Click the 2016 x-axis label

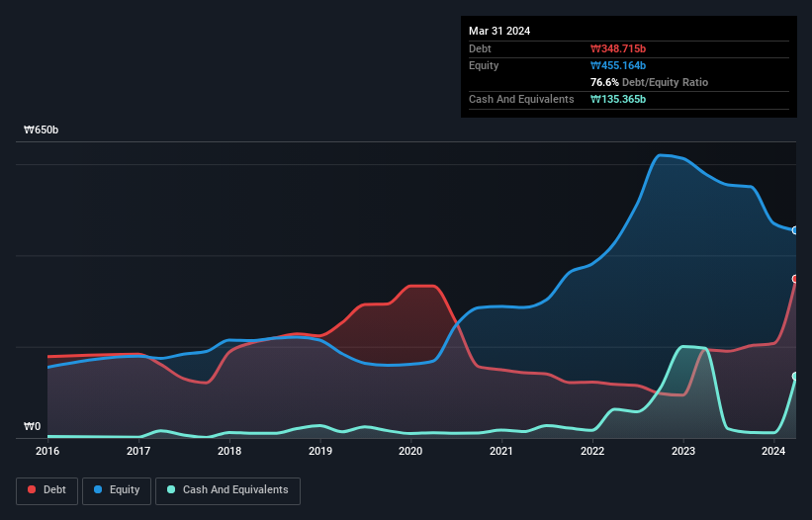(x=47, y=451)
